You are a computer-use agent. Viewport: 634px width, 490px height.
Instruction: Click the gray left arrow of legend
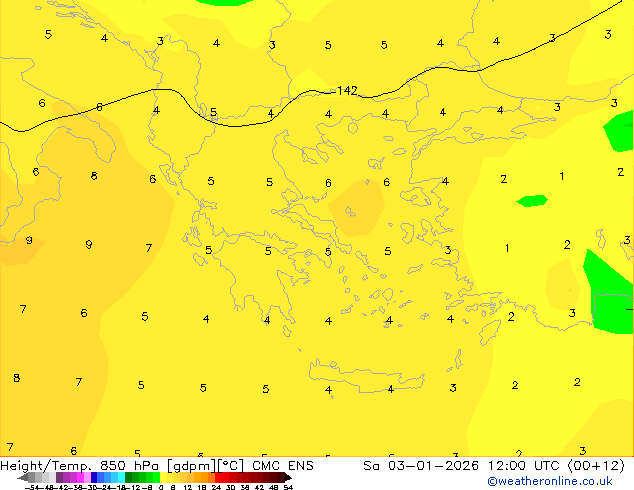pyautogui.click(x=23, y=477)
